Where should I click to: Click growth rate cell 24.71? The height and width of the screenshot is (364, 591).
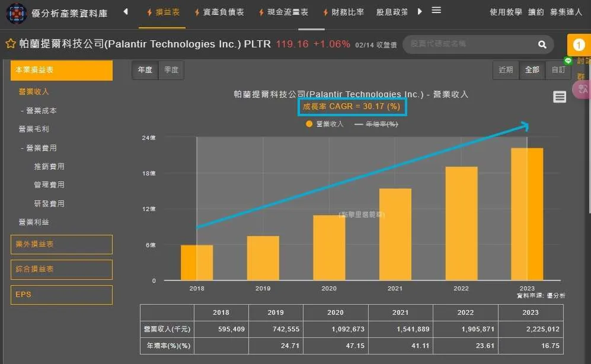point(276,346)
